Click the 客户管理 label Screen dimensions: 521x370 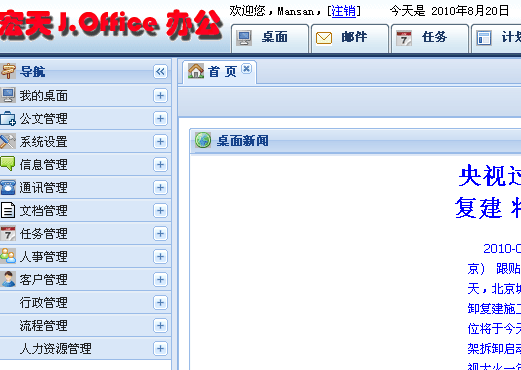[43, 279]
